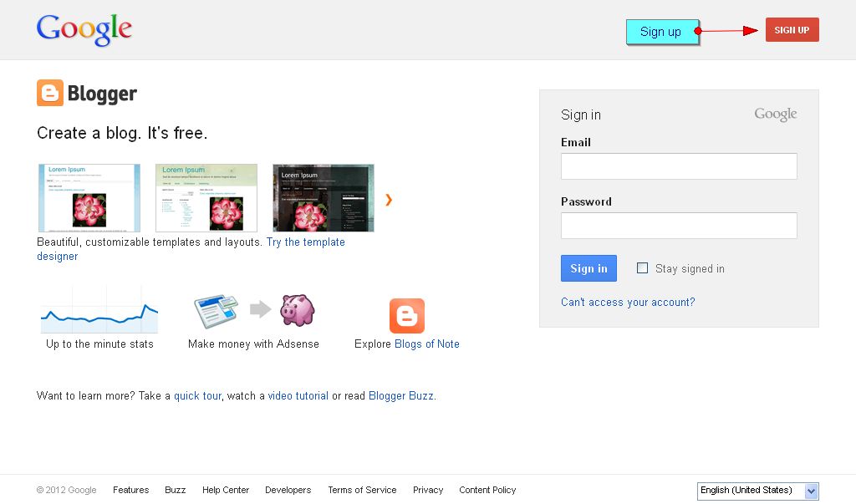Viewport: 856px width, 504px height.
Task: Click the Password input field
Action: click(x=678, y=226)
